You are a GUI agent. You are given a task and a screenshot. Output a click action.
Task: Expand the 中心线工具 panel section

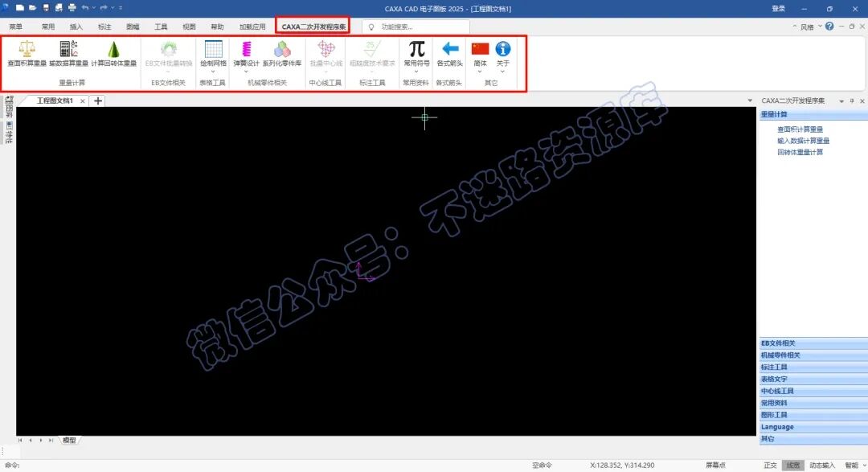pos(813,391)
